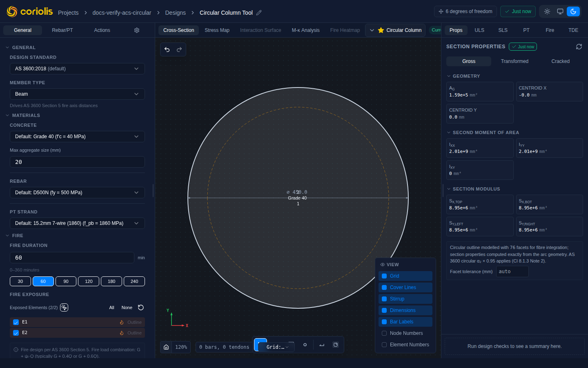Set fire duration to 30 minutes

[x=20, y=281]
